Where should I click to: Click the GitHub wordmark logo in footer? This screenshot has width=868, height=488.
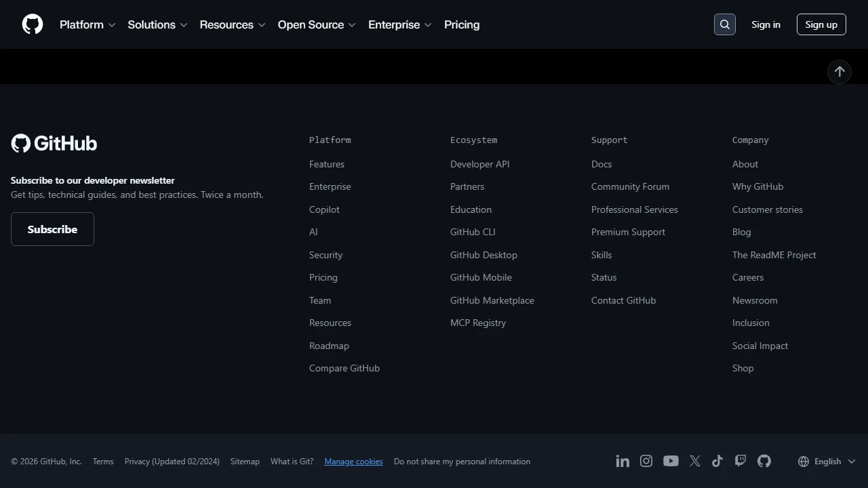coord(54,143)
